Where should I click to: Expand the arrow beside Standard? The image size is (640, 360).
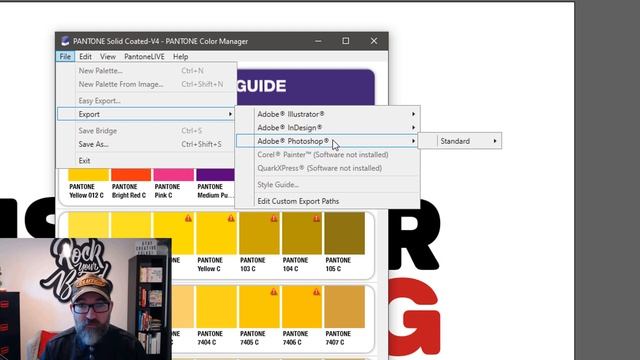click(495, 141)
